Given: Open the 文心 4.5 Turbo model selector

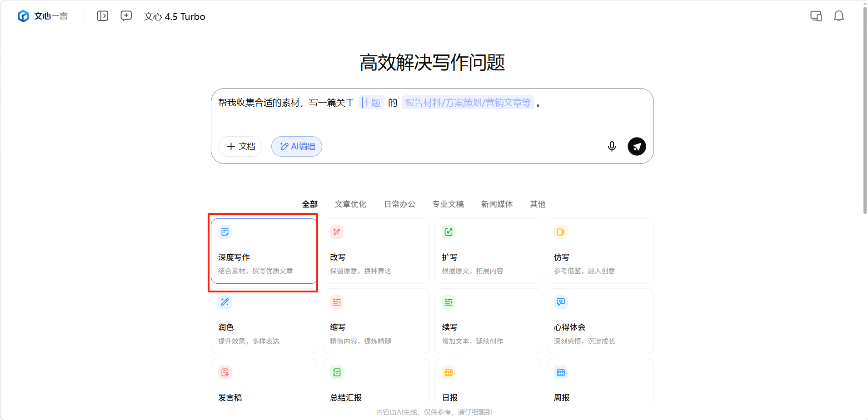Looking at the screenshot, I should click(175, 16).
